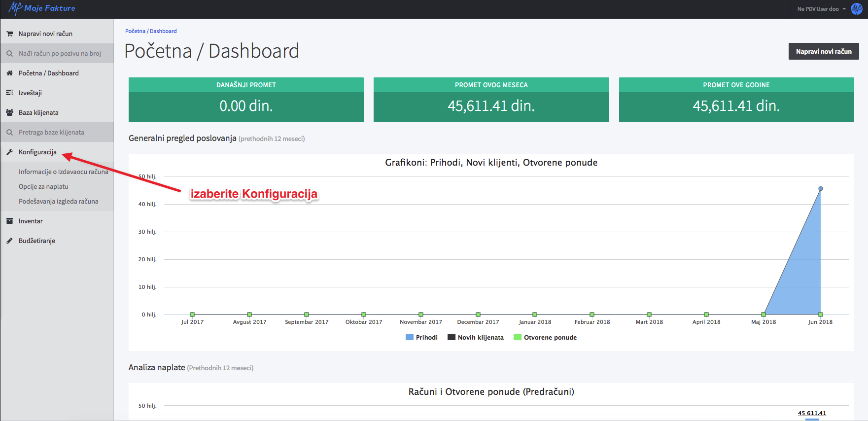Click the wrench icon beside Konfiguracija
Screen dimensions: 868x421
point(9,152)
